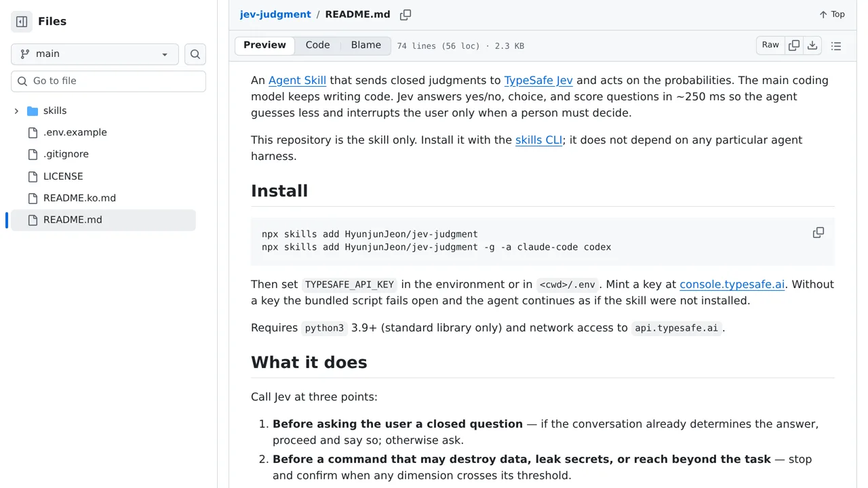The width and height of the screenshot is (868, 488).
Task: Switch to the Code tab
Action: tap(317, 45)
